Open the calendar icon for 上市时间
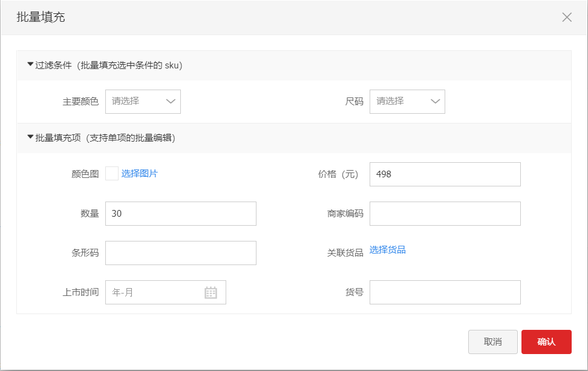This screenshot has height=371, width=588. point(211,292)
